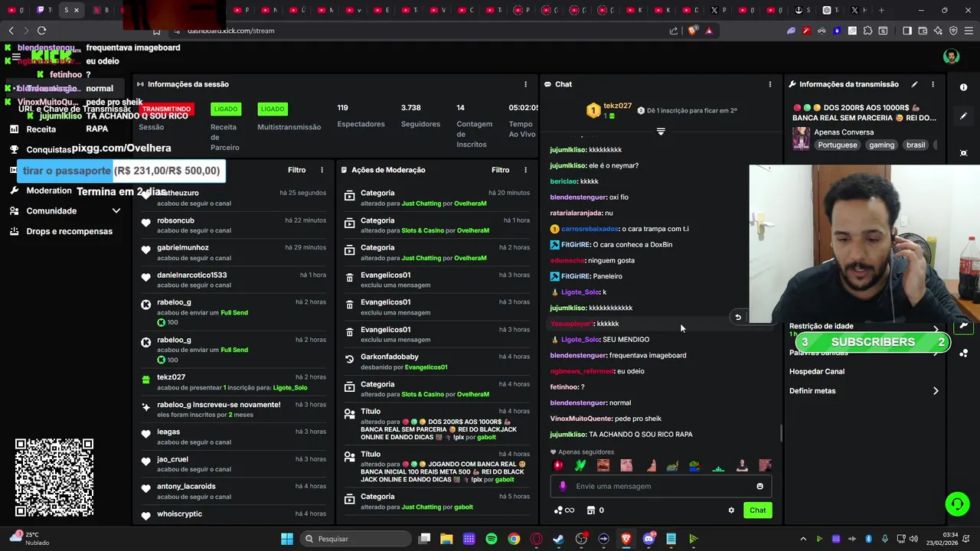The height and width of the screenshot is (551, 980).
Task: Click the share icon in address bar
Action: click(x=674, y=31)
